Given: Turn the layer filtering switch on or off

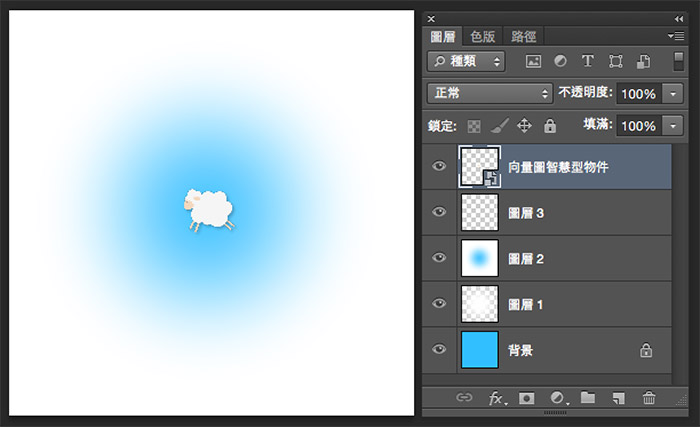Looking at the screenshot, I should [678, 61].
